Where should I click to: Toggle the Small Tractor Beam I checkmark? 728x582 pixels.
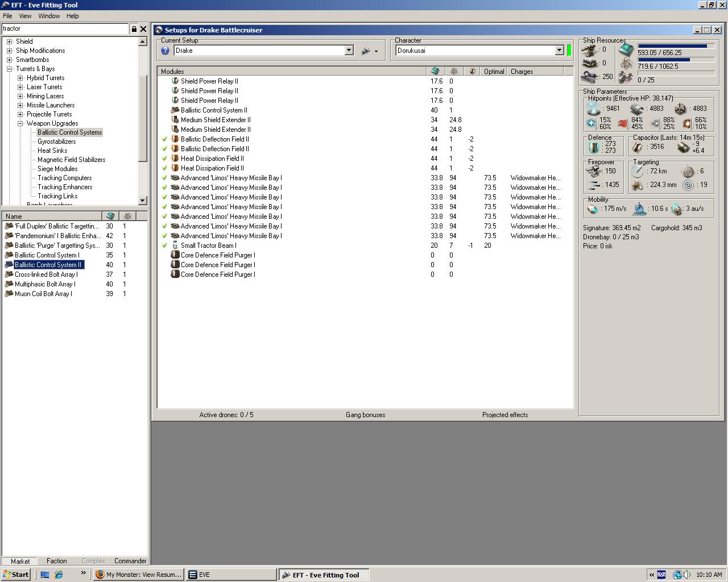tap(165, 246)
